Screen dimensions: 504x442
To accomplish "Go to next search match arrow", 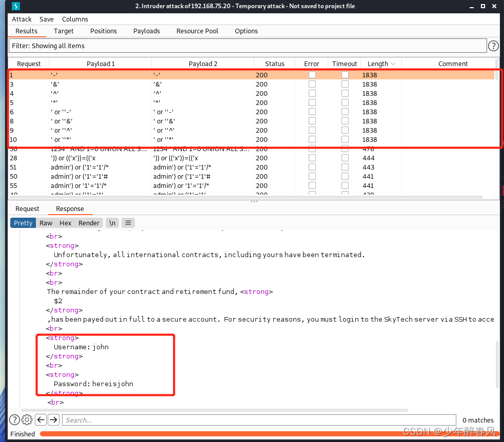I will (54, 419).
